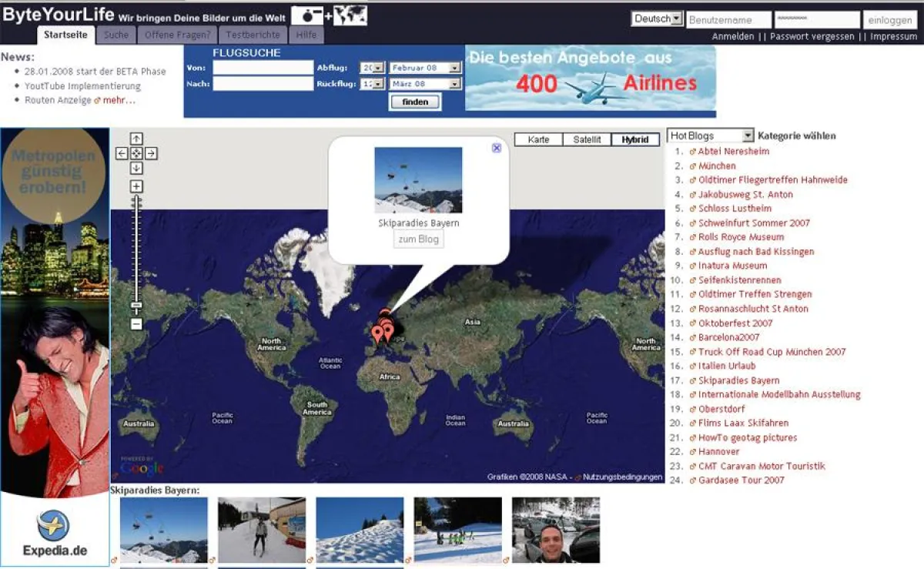Switch map to Satellit view

click(587, 139)
